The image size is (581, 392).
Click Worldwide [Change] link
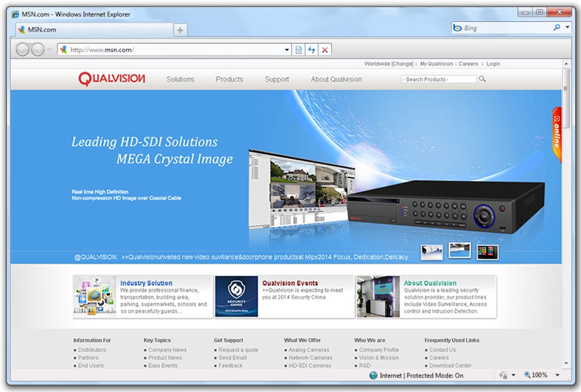coord(389,63)
